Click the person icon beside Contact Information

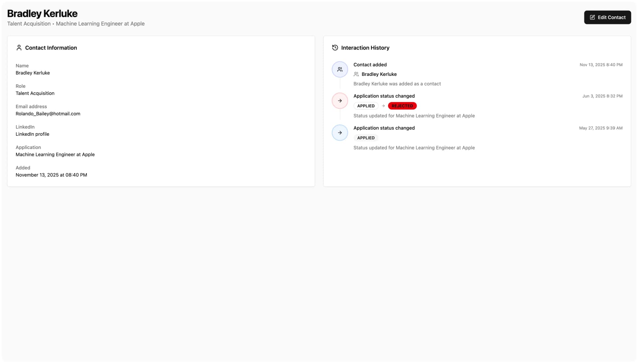19,48
